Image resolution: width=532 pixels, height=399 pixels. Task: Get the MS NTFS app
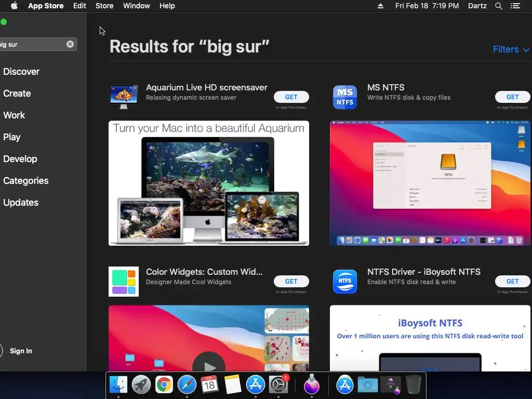tap(512, 97)
